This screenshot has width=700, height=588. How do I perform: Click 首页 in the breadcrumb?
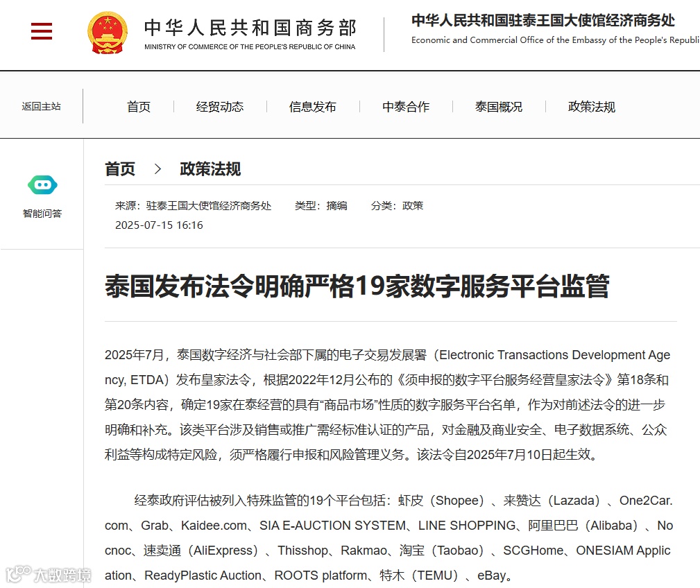119,169
